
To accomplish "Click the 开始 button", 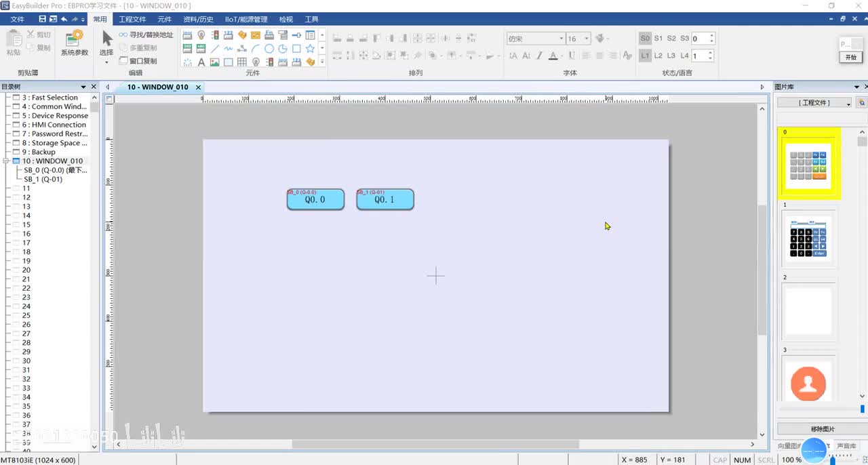I will (x=850, y=58).
